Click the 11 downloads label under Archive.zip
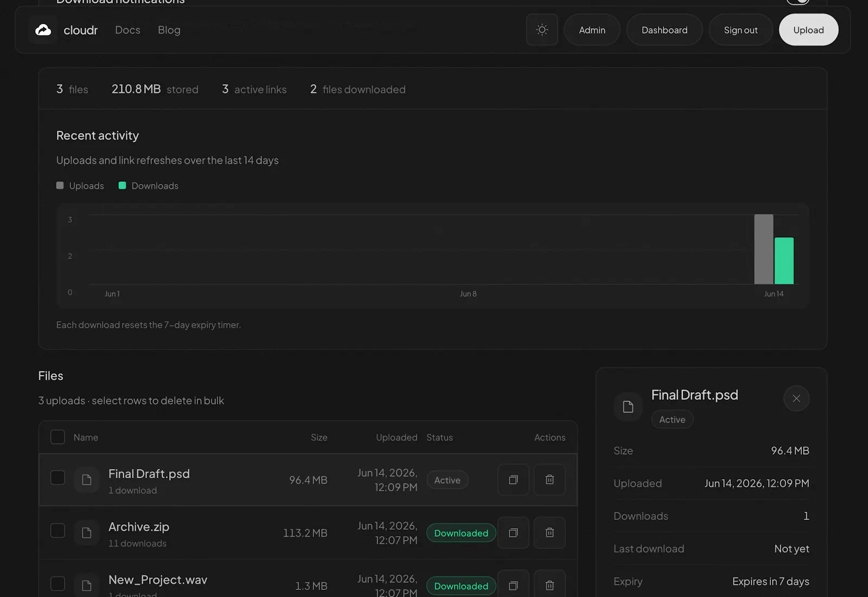The image size is (868, 597). click(137, 543)
